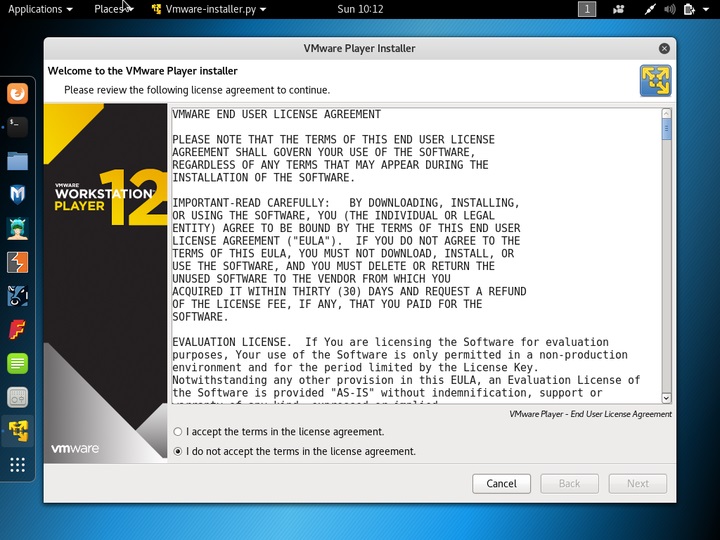Switch workspace using the 1 indicator
The height and width of the screenshot is (540, 720).
click(587, 9)
